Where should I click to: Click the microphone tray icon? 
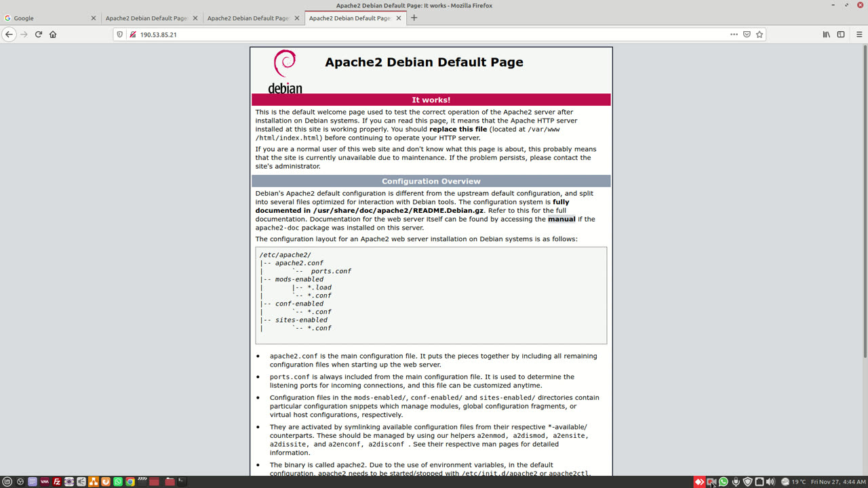[736, 482]
